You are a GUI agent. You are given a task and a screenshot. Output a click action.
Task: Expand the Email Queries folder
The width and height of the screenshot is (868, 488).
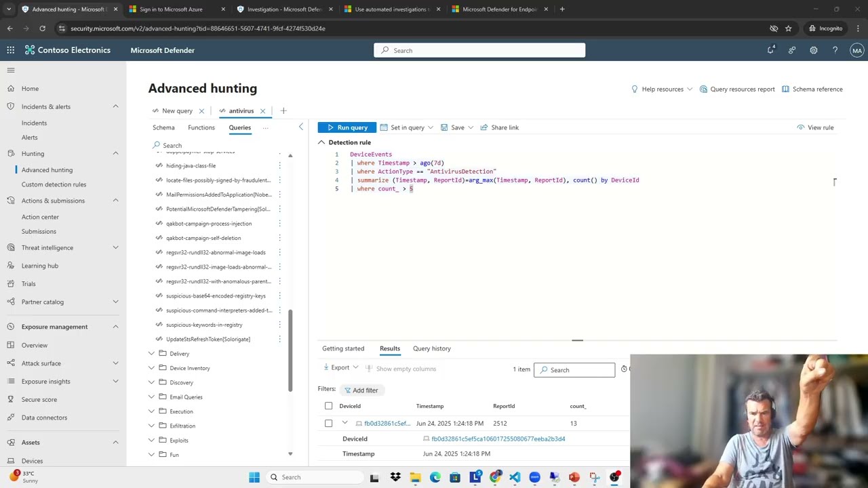tap(151, 397)
